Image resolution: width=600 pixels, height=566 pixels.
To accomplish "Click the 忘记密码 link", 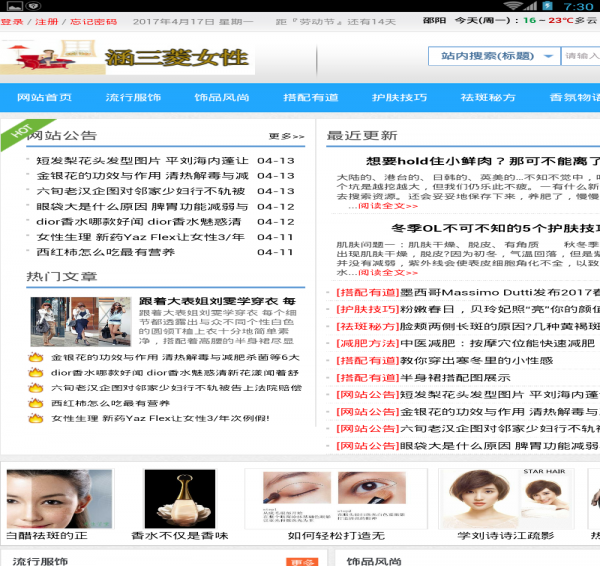I will point(93,22).
